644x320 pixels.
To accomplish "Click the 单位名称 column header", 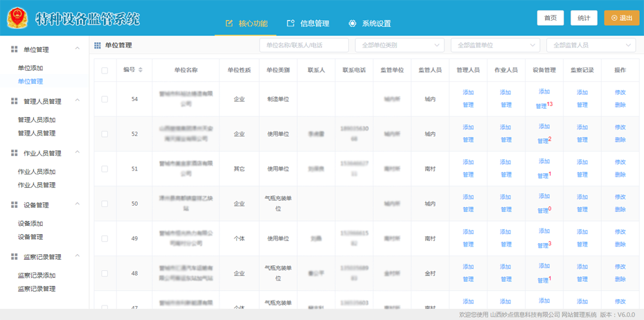I will point(186,70).
